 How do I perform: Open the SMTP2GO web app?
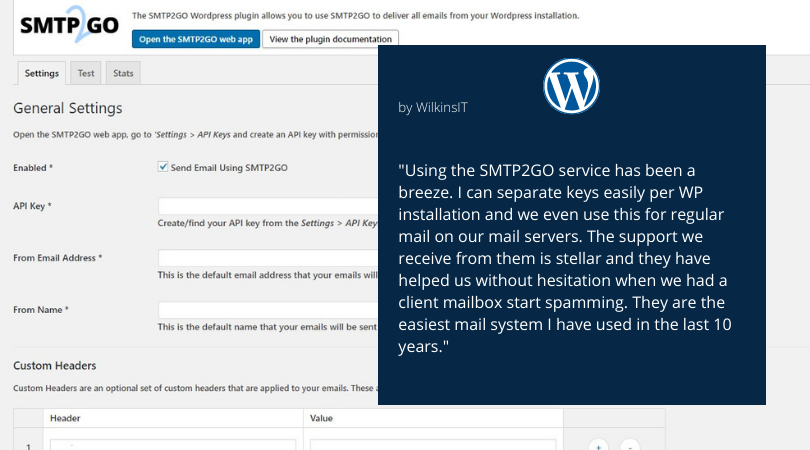(x=196, y=39)
